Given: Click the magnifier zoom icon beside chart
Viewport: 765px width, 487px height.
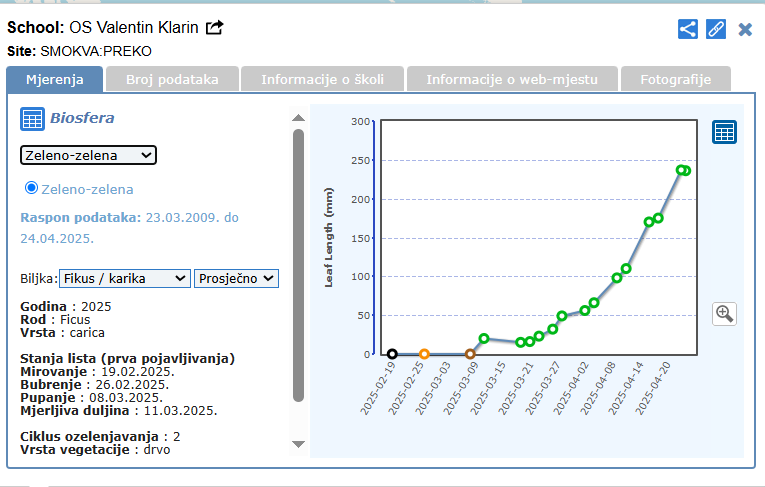Looking at the screenshot, I should coord(724,314).
